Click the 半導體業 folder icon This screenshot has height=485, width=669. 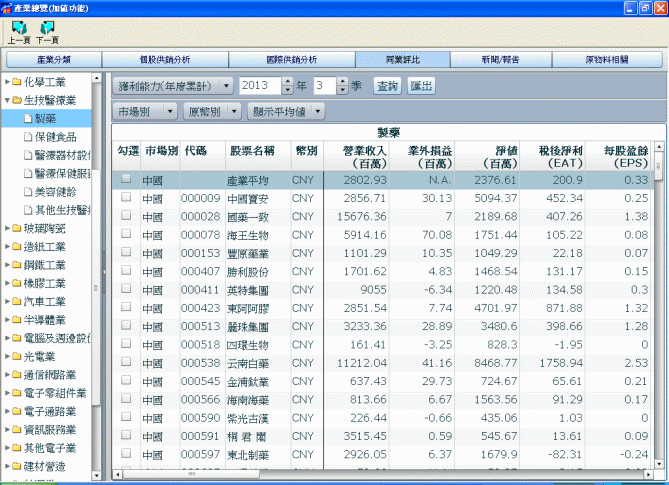click(16, 320)
